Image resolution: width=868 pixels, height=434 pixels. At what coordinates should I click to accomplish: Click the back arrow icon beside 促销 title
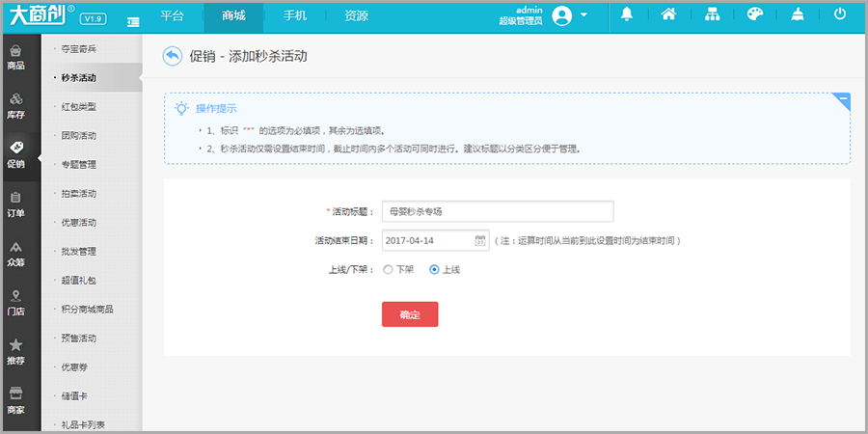click(173, 56)
